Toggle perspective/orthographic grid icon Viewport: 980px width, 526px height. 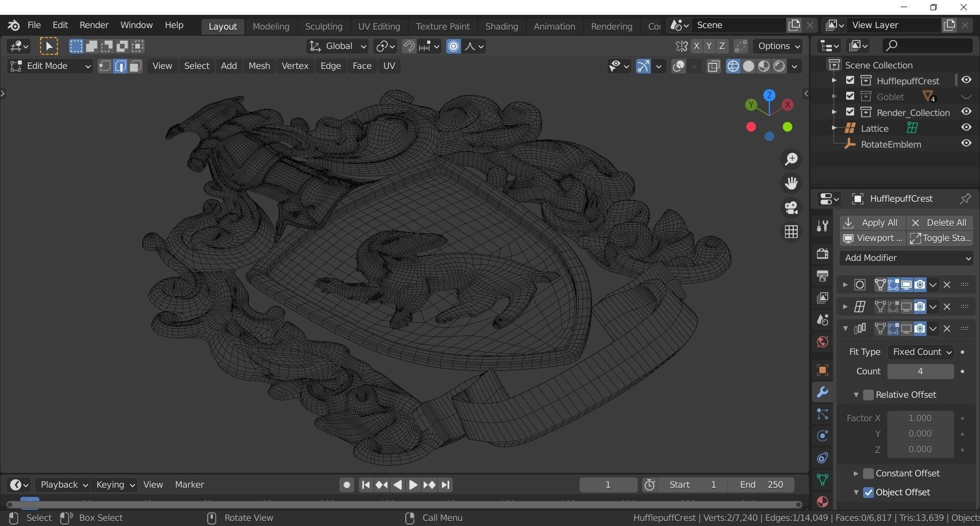point(791,232)
